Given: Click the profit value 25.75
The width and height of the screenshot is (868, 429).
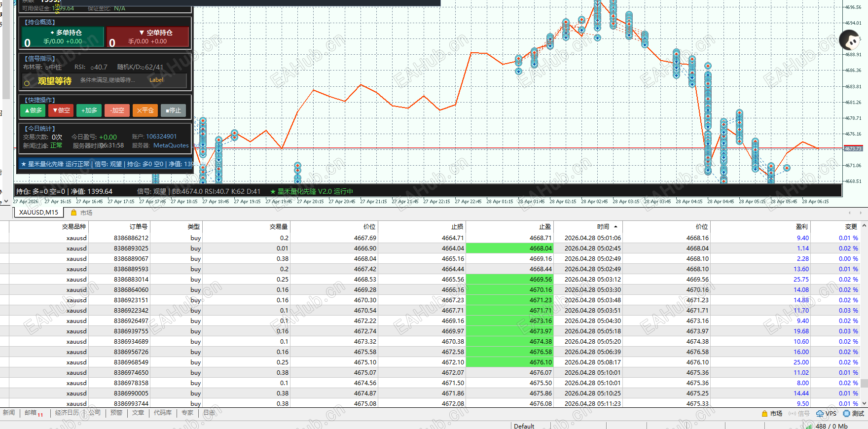Looking at the screenshot, I should tap(801, 280).
